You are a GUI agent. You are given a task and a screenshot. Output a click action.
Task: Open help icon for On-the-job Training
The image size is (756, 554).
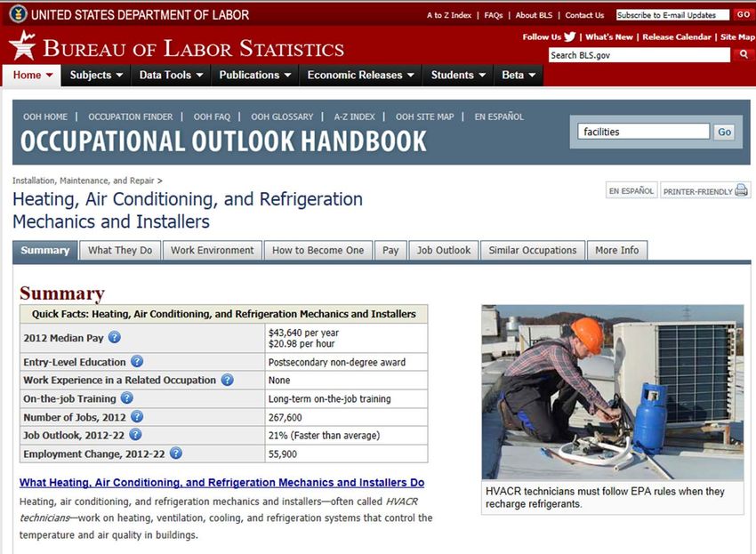pyautogui.click(x=127, y=397)
